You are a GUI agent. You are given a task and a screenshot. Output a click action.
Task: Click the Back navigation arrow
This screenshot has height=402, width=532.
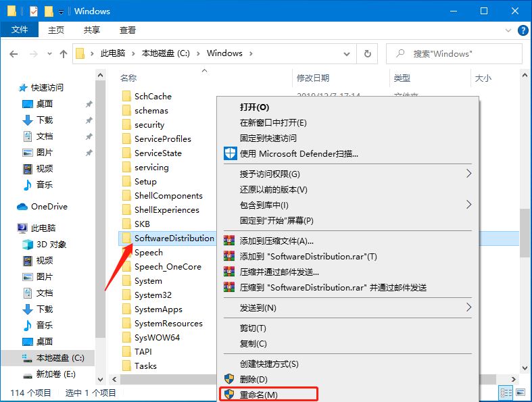coord(14,54)
